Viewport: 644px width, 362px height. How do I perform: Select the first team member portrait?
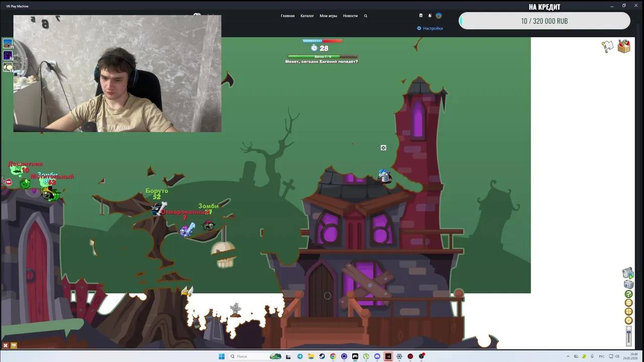(x=8, y=44)
